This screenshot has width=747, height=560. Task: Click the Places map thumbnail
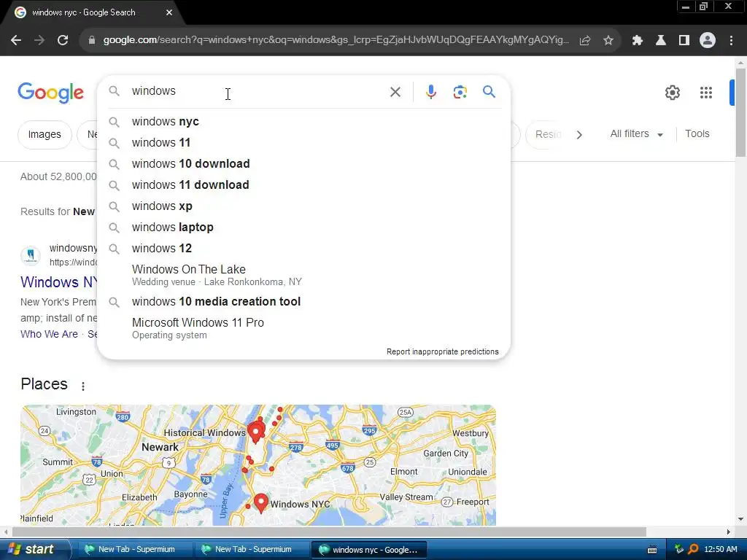pos(258,465)
